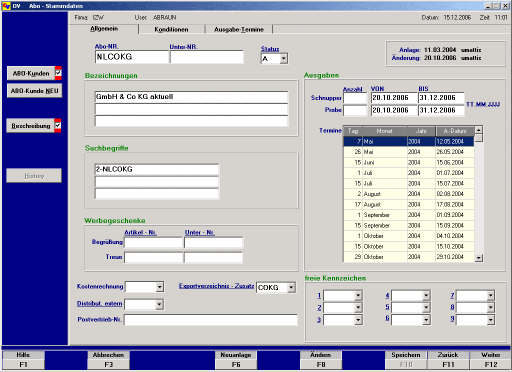Viewport: 512px width, 372px height.
Task: Click the Speichern F10 button
Action: (406, 360)
